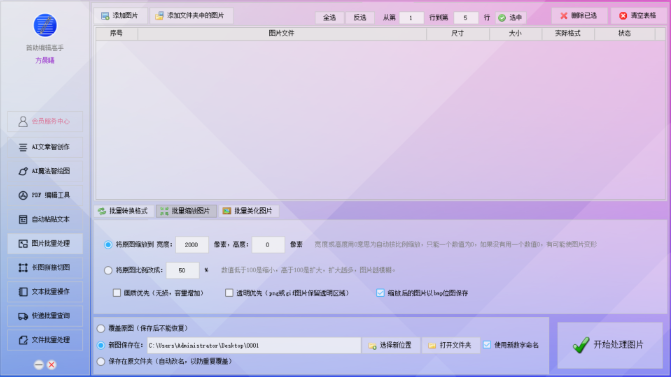
Task: Click the 清空表格 red clear button
Action: (x=638, y=16)
